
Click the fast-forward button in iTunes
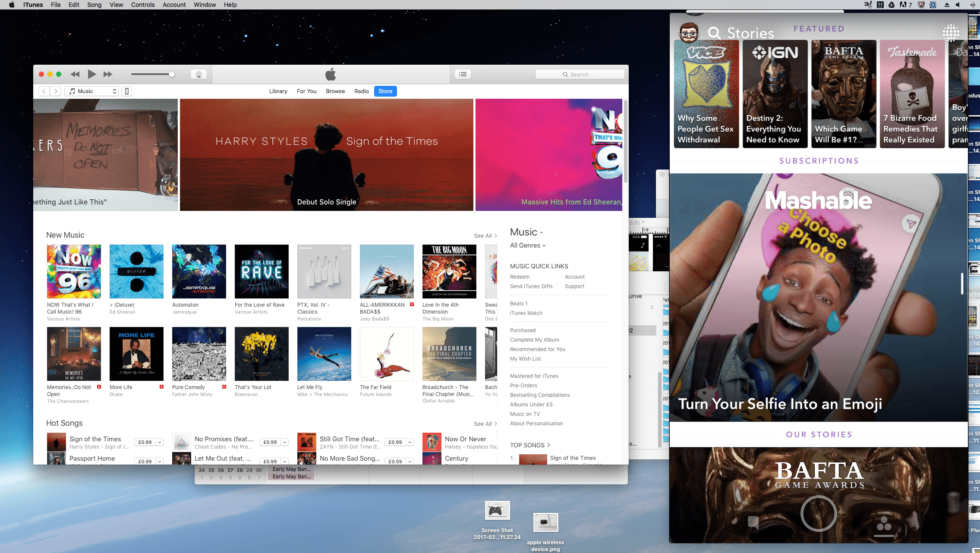[x=108, y=74]
